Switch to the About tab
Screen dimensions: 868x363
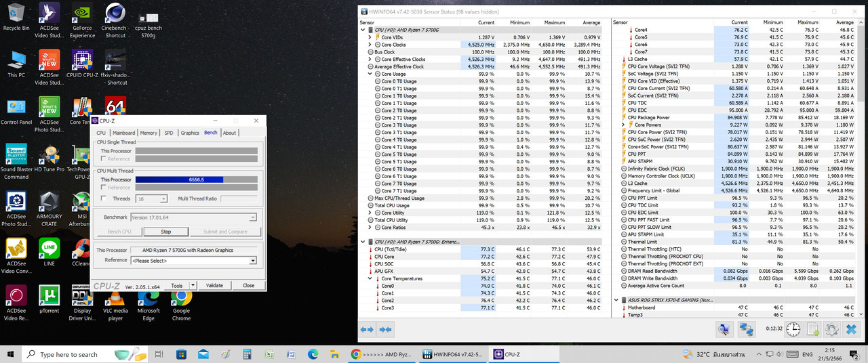coord(229,133)
